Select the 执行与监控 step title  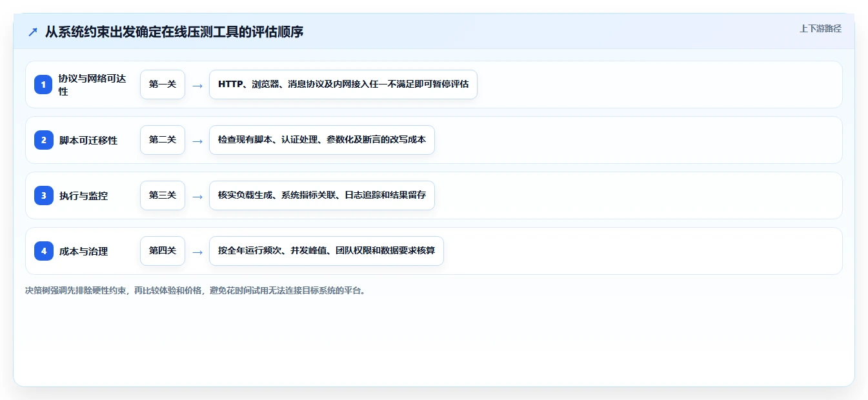(83, 195)
